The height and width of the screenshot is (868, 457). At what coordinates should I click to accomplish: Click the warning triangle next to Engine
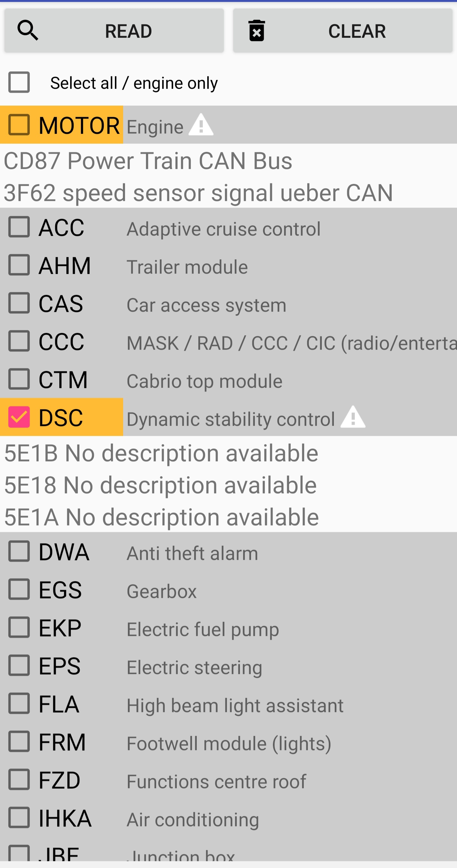(x=201, y=125)
